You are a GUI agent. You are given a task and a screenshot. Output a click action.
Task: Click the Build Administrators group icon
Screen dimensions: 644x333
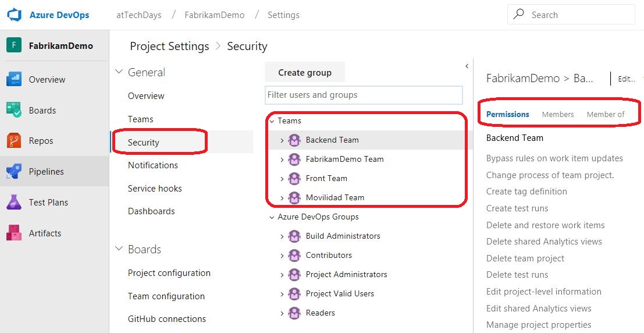(294, 236)
